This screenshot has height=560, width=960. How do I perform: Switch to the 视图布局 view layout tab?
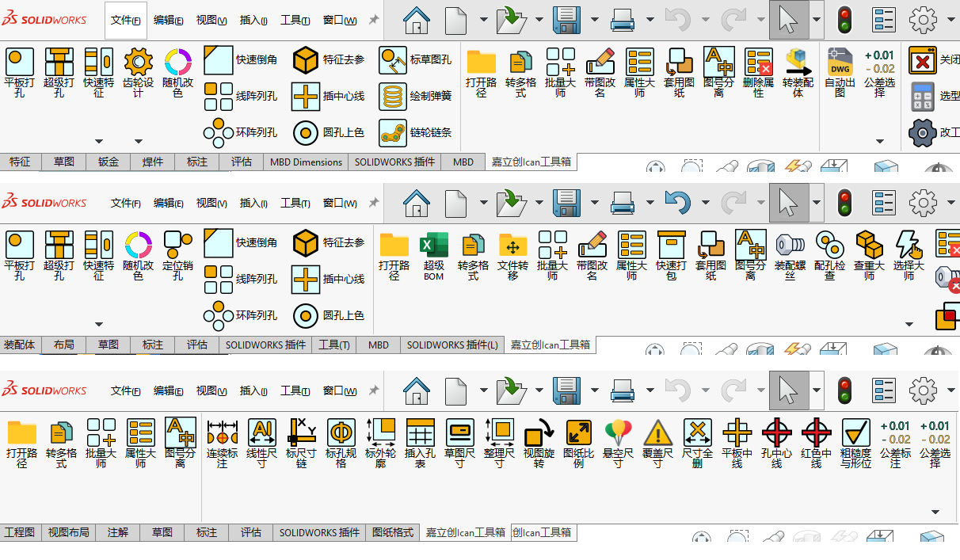click(x=69, y=532)
